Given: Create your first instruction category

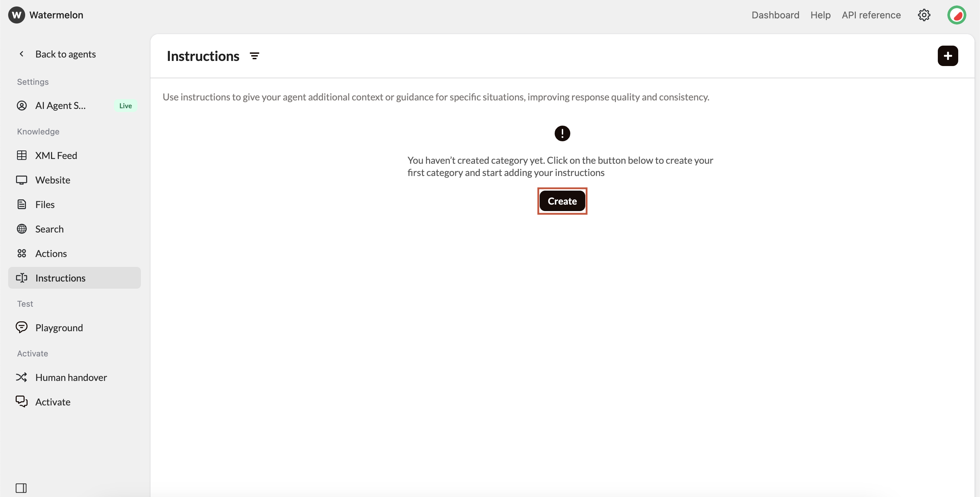Looking at the screenshot, I should 562,201.
